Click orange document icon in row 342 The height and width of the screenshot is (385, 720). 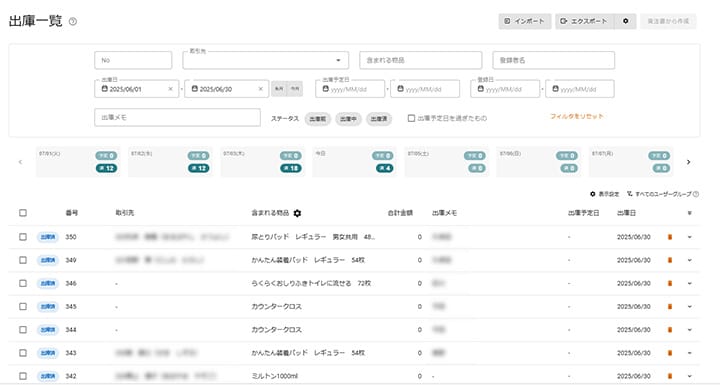669,376
